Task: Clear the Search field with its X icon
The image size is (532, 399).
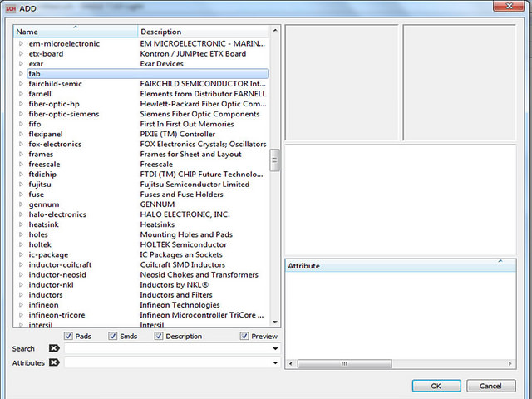Action: pos(54,348)
